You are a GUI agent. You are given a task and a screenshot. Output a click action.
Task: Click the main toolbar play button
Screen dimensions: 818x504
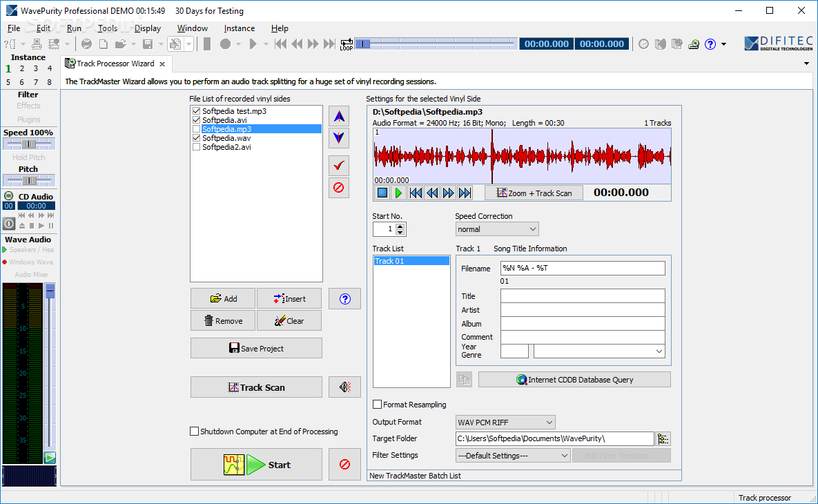pyautogui.click(x=253, y=44)
